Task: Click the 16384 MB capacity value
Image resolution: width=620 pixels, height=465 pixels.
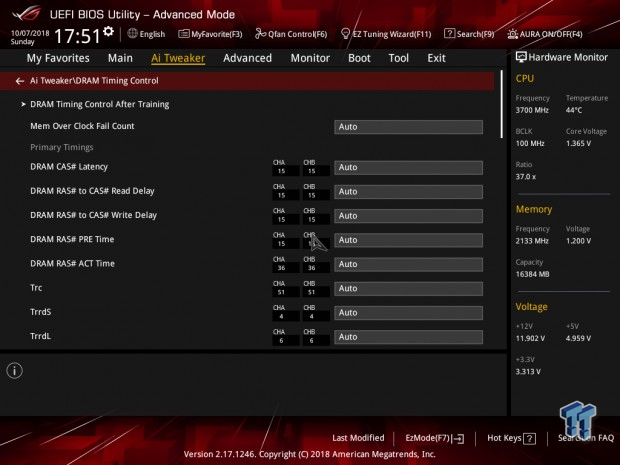Action: tap(532, 274)
